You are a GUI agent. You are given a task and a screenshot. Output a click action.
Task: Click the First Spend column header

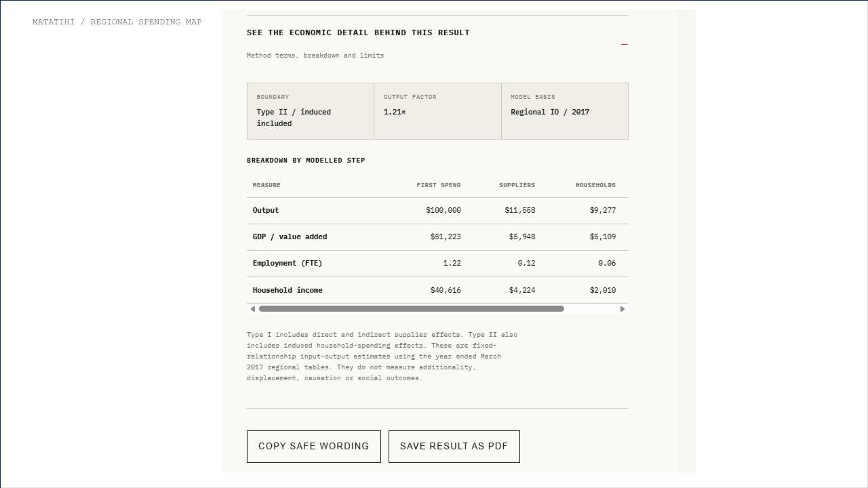click(439, 185)
